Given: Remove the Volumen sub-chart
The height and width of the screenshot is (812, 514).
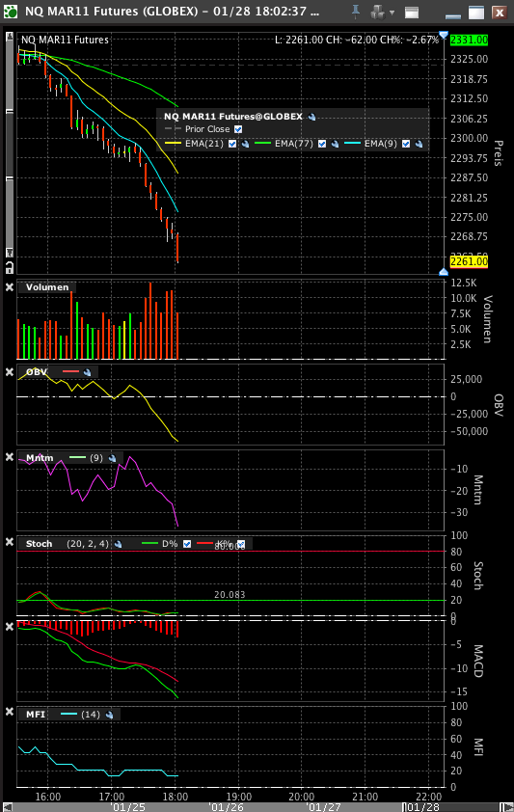Looking at the screenshot, I should [10, 286].
